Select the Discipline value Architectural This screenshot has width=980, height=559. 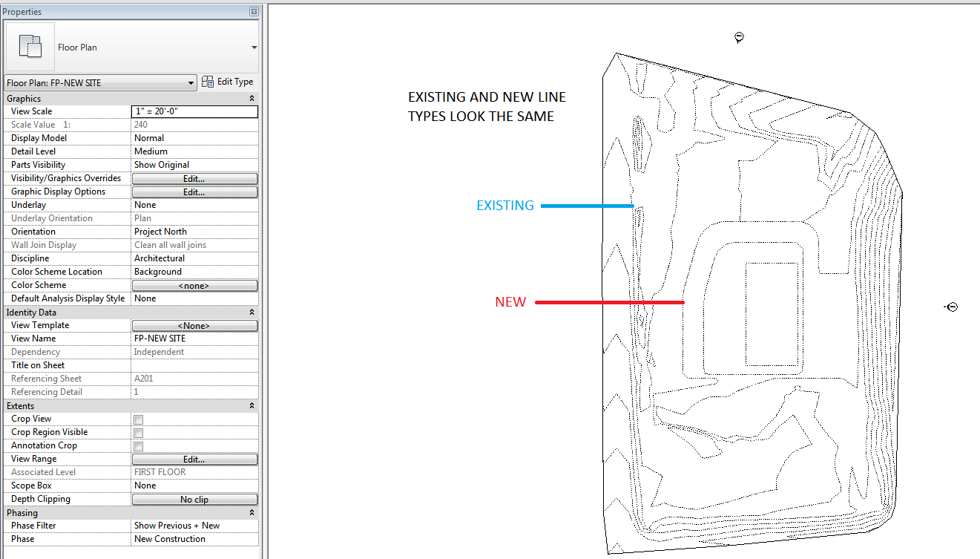pyautogui.click(x=194, y=258)
